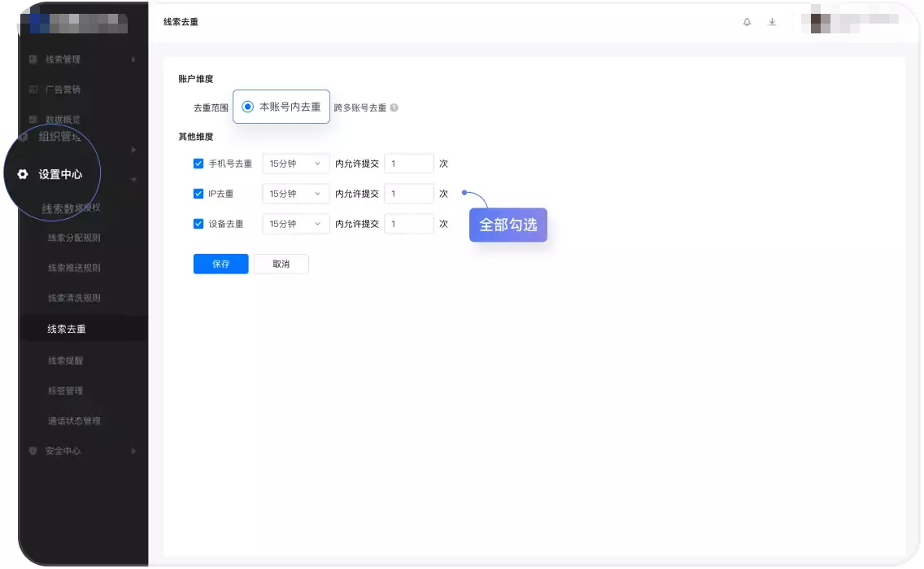This screenshot has height=569, width=924.
Task: Select the 本账号内去重 radio button
Action: tap(247, 107)
